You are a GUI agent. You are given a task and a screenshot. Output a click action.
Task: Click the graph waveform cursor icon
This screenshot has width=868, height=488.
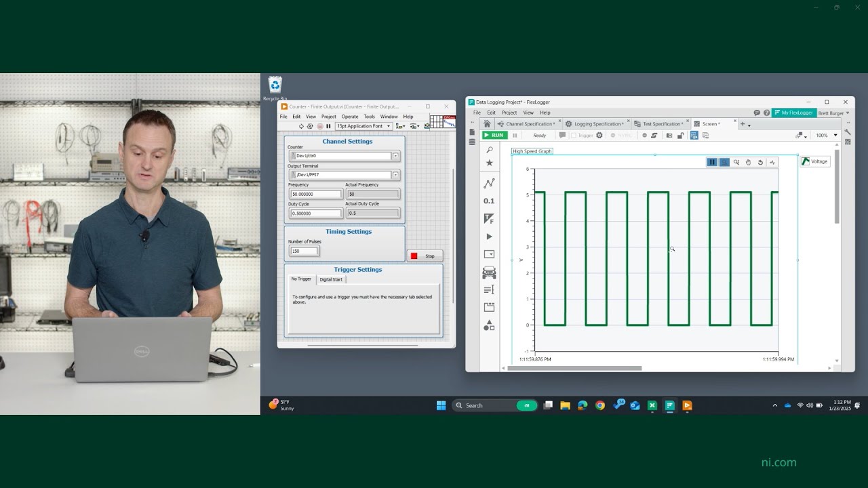tap(772, 162)
